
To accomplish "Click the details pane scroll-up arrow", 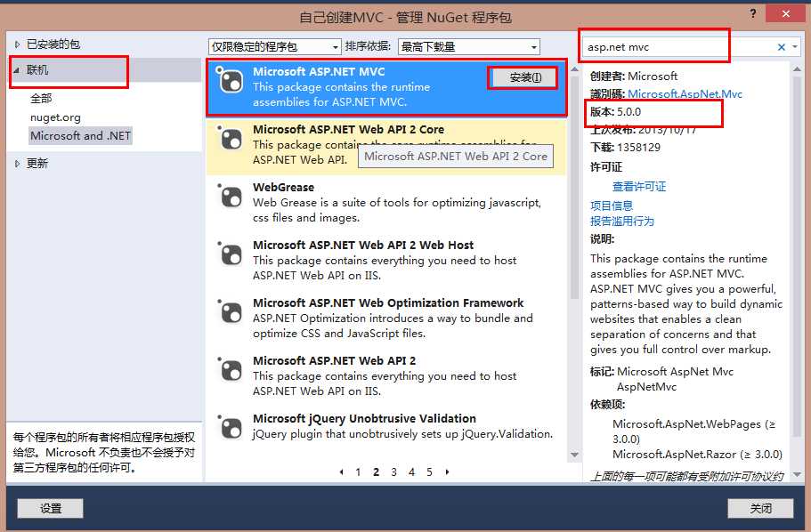I will pyautogui.click(x=797, y=69).
